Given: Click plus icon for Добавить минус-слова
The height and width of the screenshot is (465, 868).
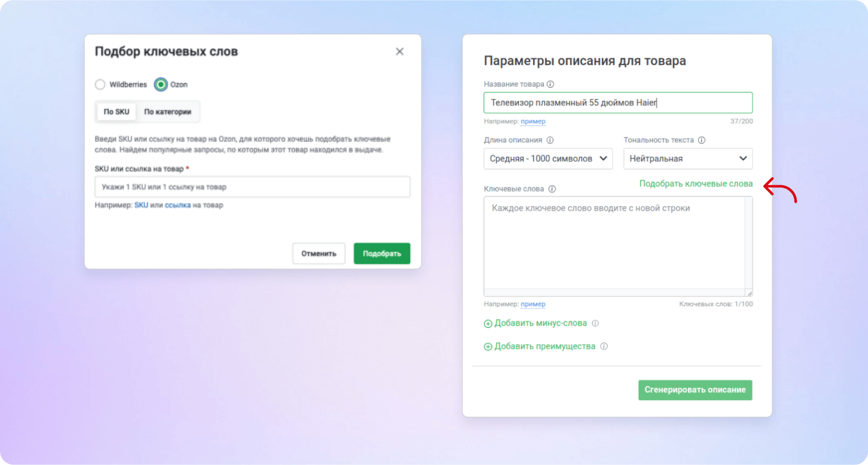Looking at the screenshot, I should tap(488, 324).
